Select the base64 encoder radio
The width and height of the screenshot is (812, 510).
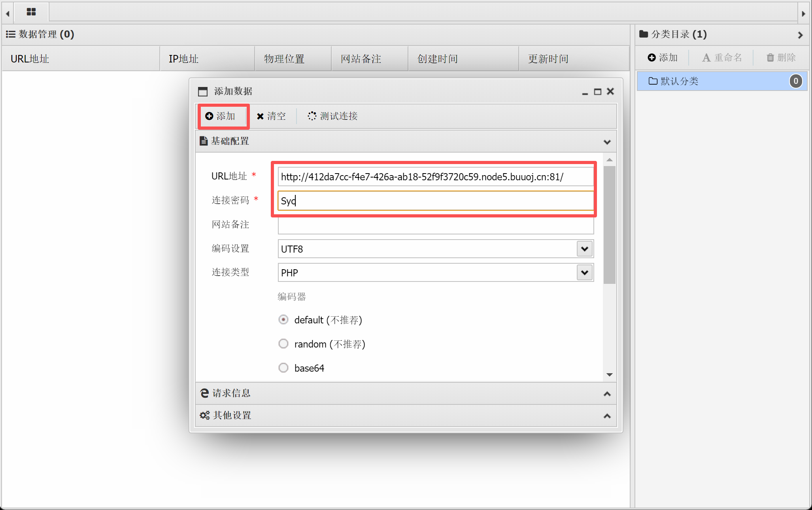[x=283, y=368]
